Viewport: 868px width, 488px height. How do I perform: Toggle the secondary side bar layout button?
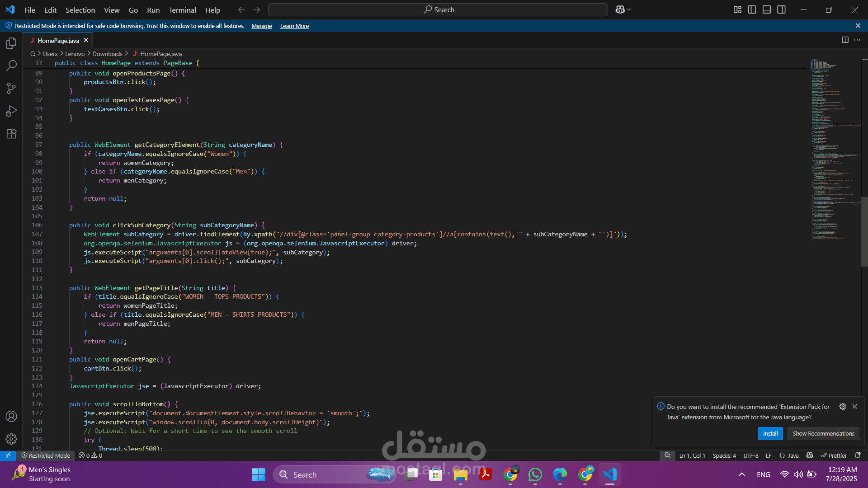pos(781,9)
